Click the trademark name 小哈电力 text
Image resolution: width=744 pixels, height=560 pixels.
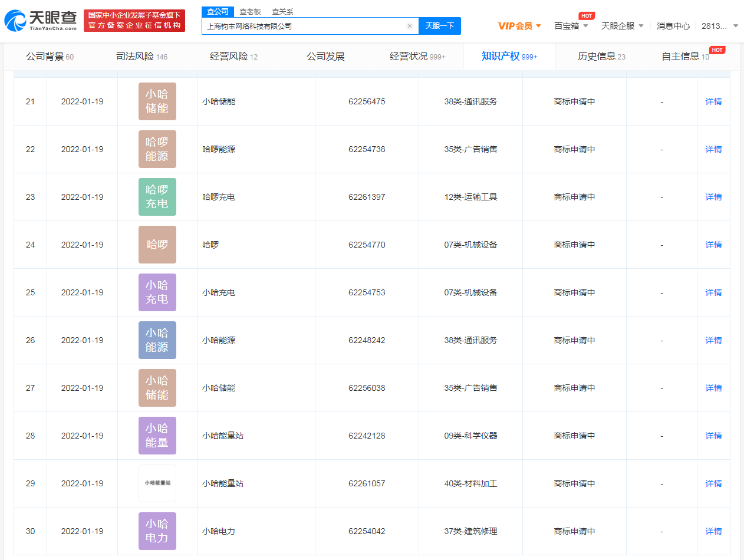pyautogui.click(x=219, y=531)
